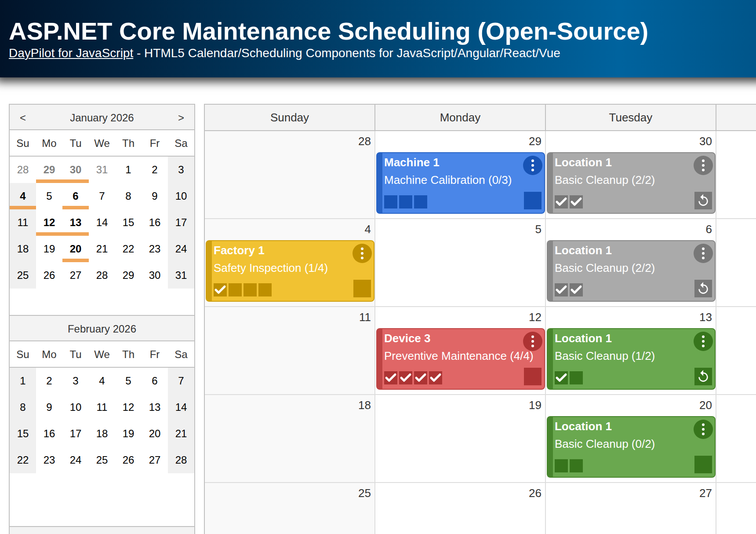Go to previous month using the left chevron
The image size is (756, 534).
tap(22, 117)
